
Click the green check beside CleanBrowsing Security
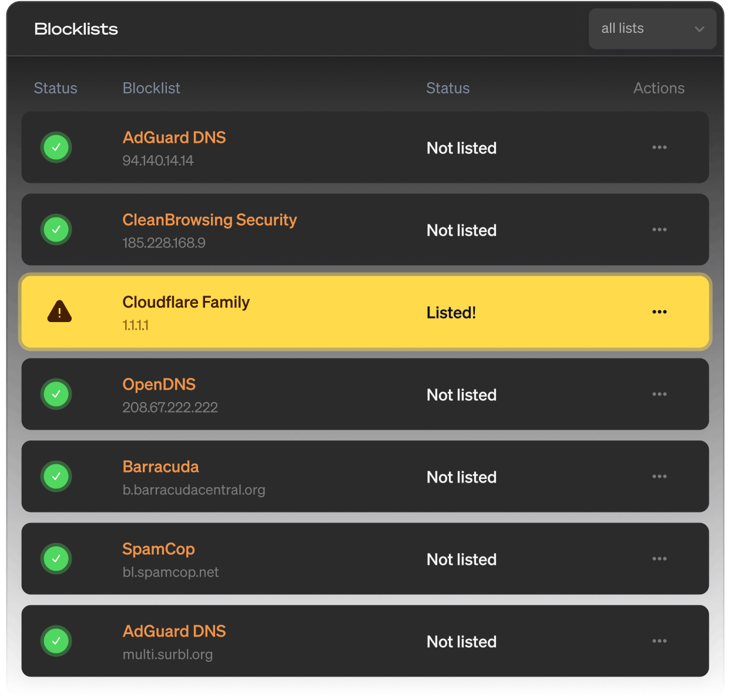pyautogui.click(x=56, y=230)
